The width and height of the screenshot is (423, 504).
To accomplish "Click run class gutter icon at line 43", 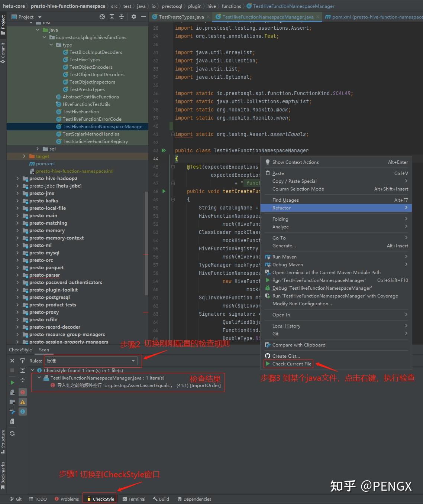I will tap(164, 150).
